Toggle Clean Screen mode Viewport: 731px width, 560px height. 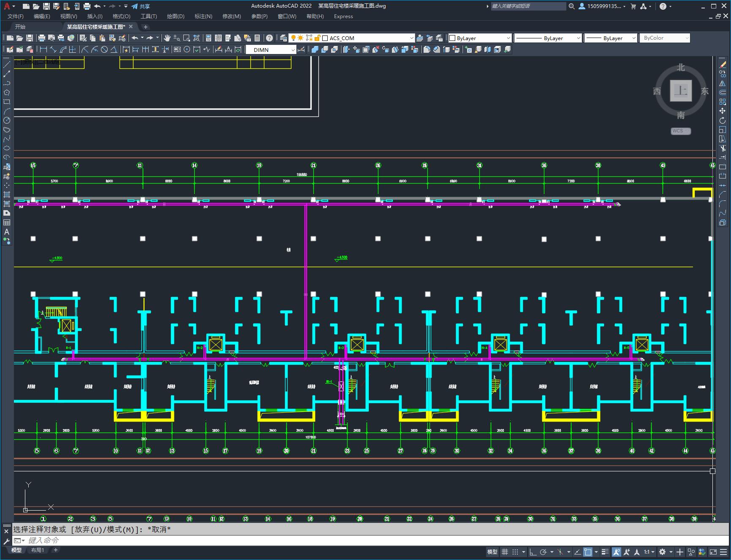(x=713, y=552)
